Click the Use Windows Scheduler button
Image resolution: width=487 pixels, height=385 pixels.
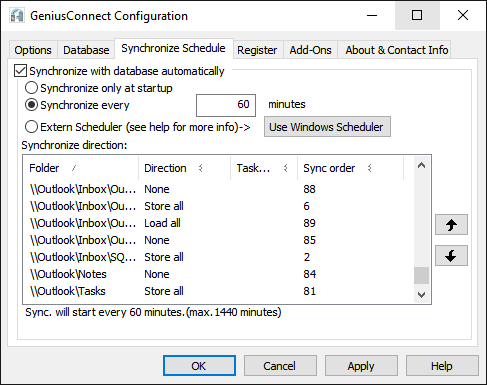pyautogui.click(x=327, y=127)
